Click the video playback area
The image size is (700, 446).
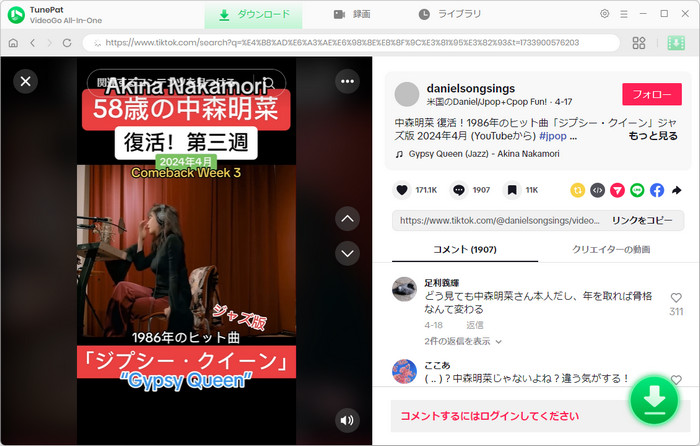pos(186,250)
